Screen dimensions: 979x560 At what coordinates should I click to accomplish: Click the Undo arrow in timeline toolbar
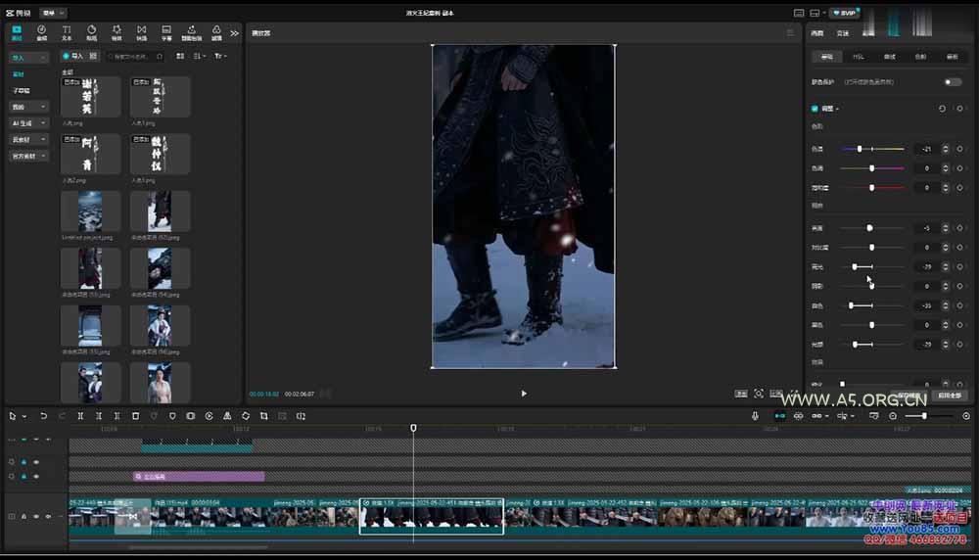[x=43, y=416]
